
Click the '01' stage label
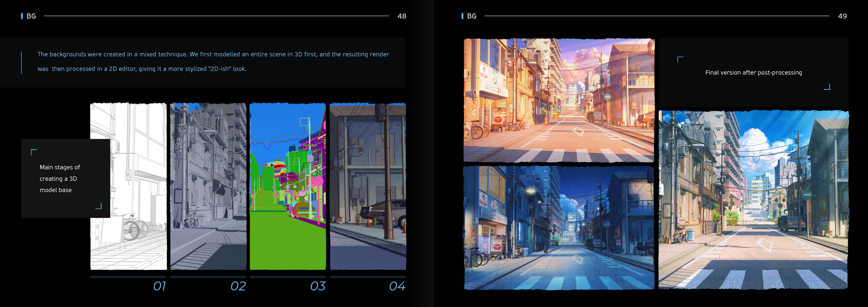click(159, 286)
